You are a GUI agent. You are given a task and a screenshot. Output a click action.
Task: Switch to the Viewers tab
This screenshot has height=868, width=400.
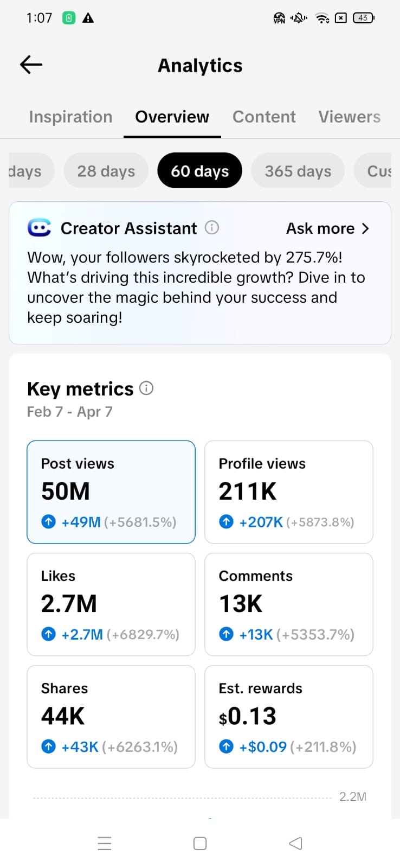(x=349, y=117)
